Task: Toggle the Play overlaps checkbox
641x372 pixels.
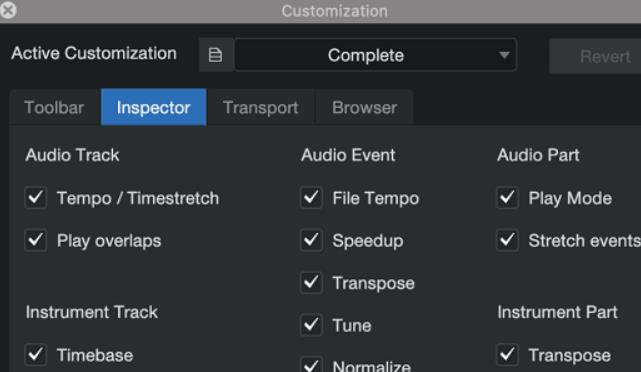Action: [x=36, y=240]
